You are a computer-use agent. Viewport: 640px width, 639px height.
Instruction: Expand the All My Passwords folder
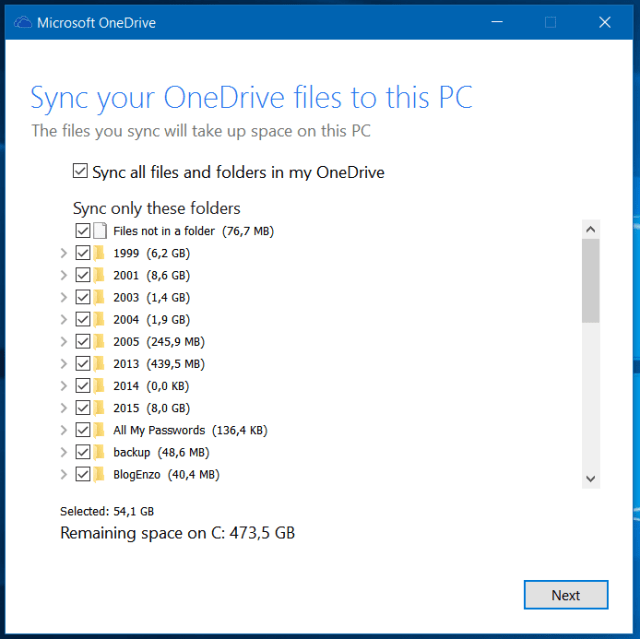pyautogui.click(x=64, y=430)
